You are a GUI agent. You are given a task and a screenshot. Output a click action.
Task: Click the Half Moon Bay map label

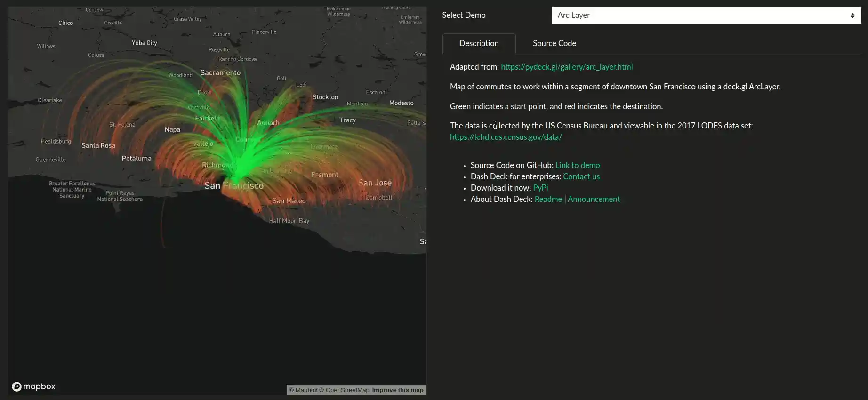tap(289, 221)
